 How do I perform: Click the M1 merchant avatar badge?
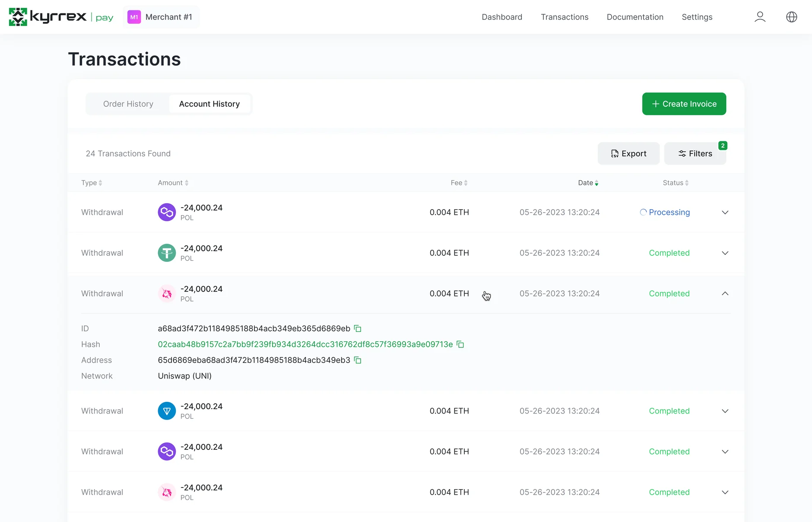tap(134, 17)
